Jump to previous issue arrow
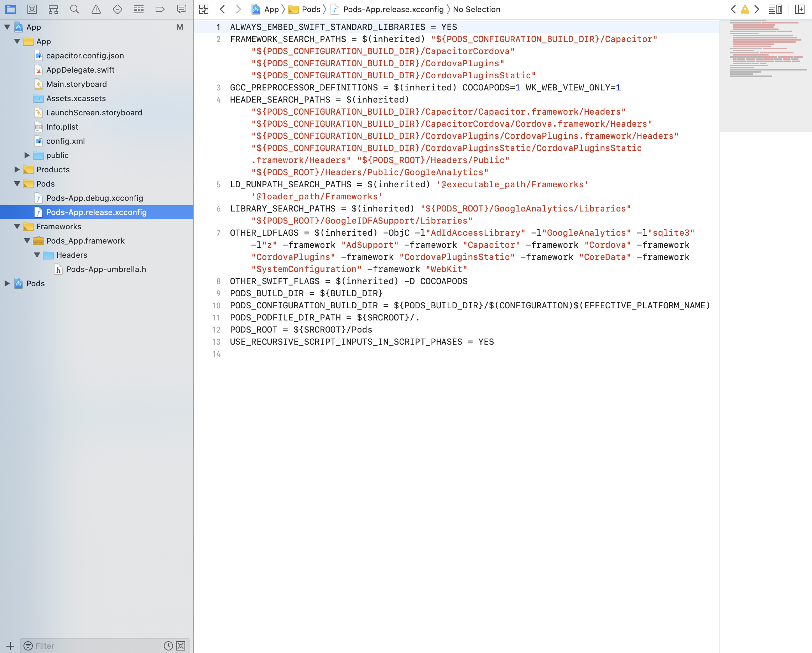The width and height of the screenshot is (812, 653). [x=733, y=9]
